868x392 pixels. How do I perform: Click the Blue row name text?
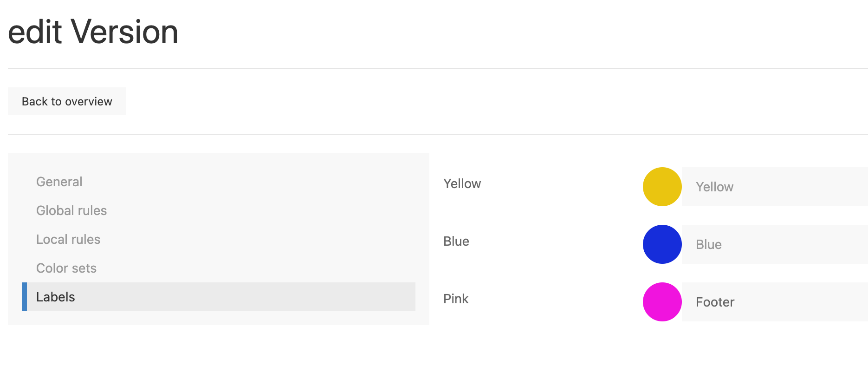(x=456, y=242)
